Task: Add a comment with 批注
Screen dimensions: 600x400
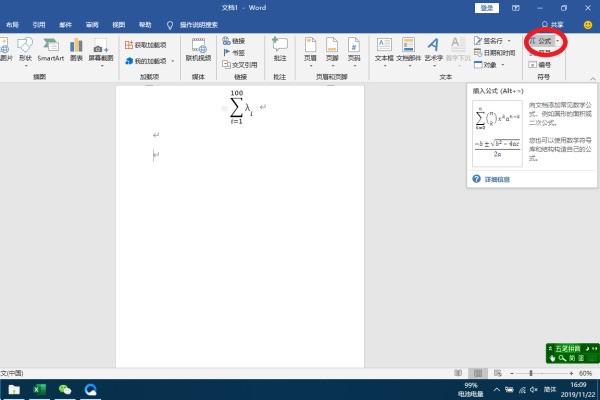Action: (280, 49)
